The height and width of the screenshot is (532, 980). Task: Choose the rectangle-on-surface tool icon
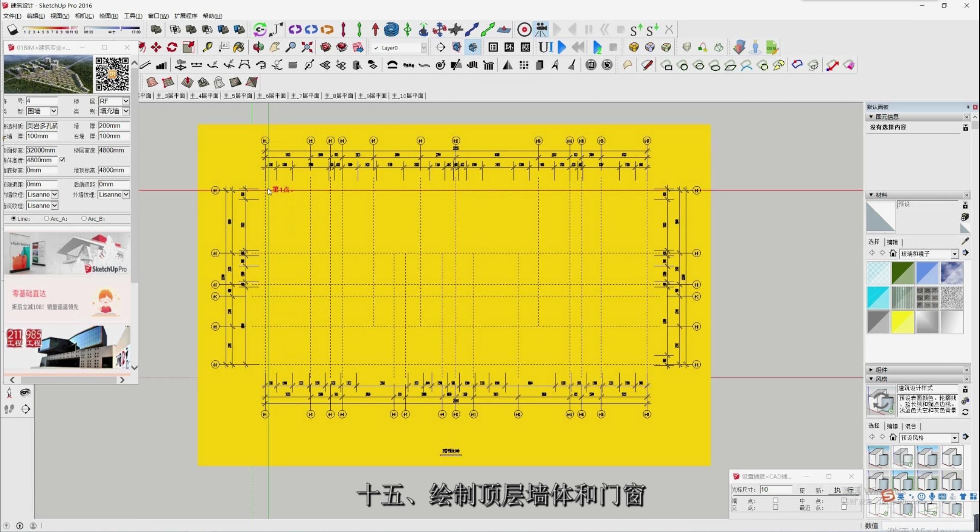pyautogui.click(x=667, y=66)
